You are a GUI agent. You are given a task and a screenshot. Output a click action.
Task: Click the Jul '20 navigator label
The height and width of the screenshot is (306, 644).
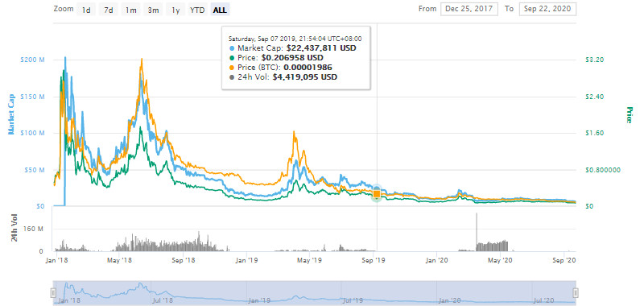coord(545,301)
